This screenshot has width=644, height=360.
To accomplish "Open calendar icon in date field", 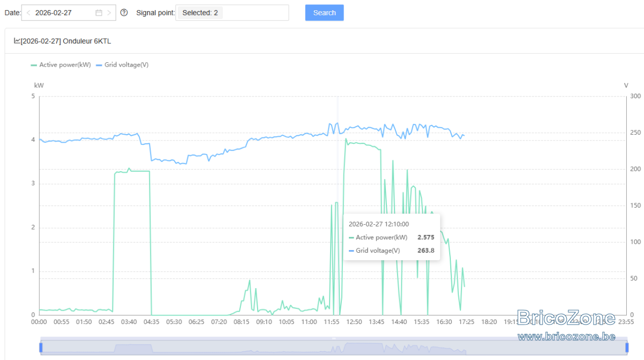I will (99, 13).
